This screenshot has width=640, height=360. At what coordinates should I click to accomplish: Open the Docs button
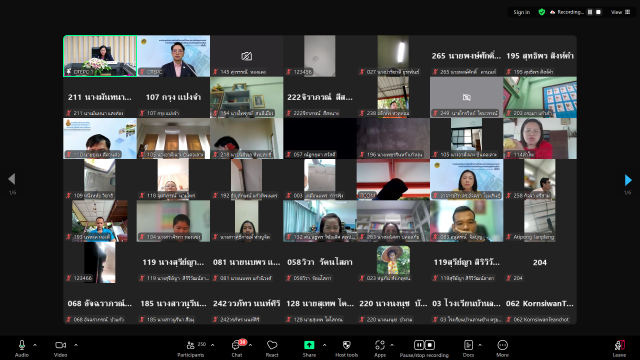pyautogui.click(x=468, y=348)
